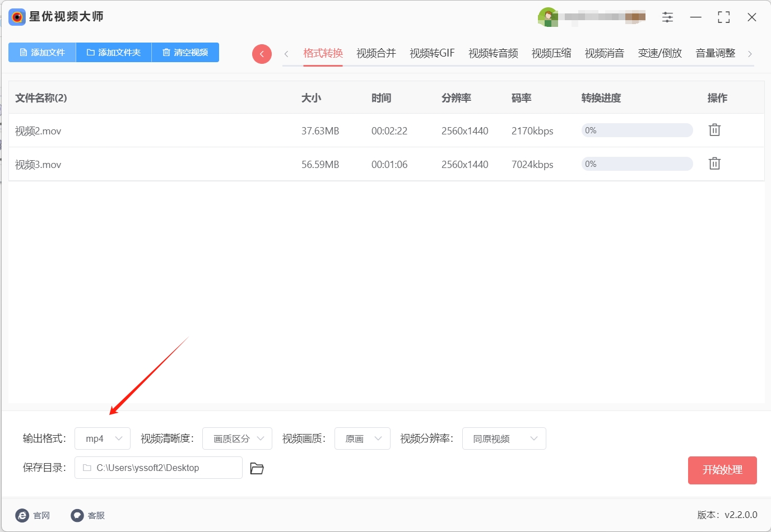Click the version v2.2.0.0 text
Image resolution: width=771 pixels, height=532 pixels.
coord(727,515)
